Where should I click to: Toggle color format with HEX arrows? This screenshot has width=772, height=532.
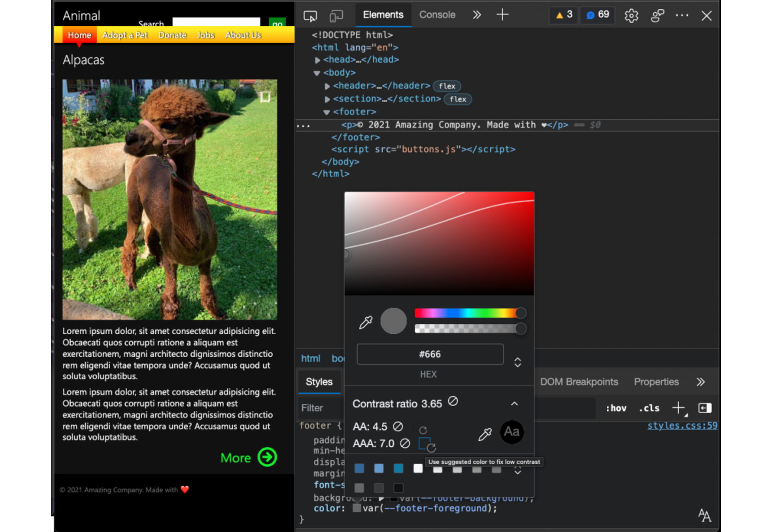click(517, 362)
